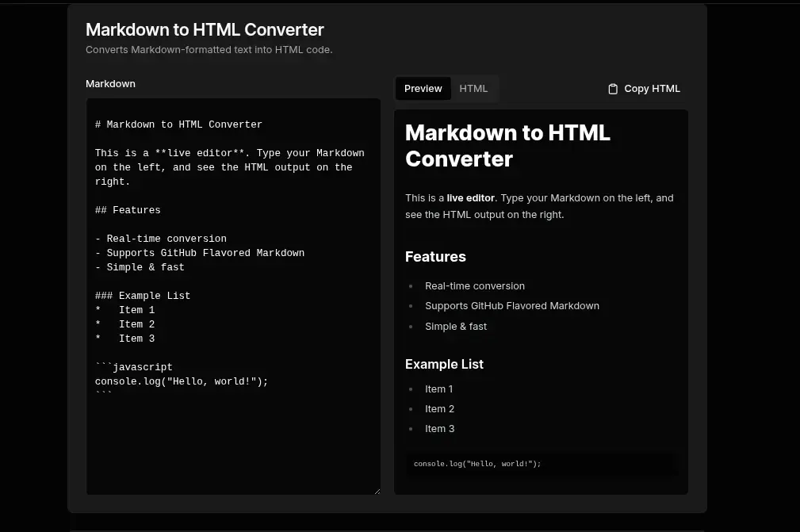This screenshot has height=532, width=800.
Task: Click the large preview heading 'Markdown to HTML Converter'
Action: (507, 145)
